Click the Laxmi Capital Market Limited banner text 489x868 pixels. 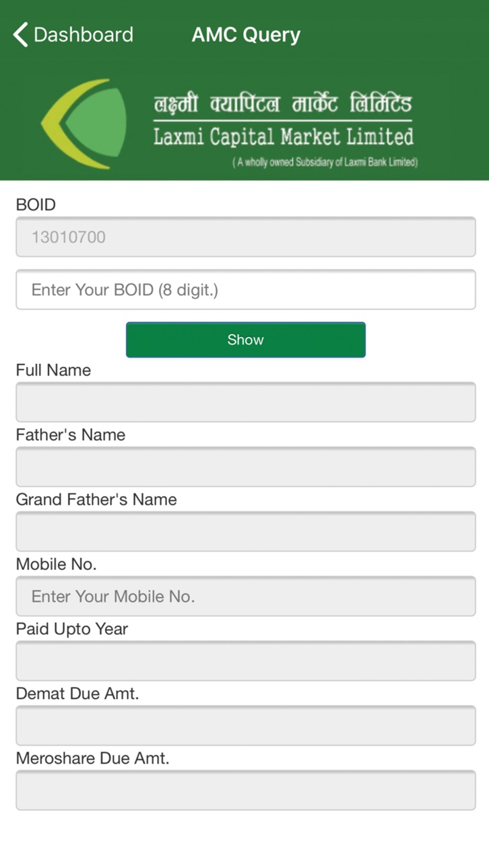[283, 137]
